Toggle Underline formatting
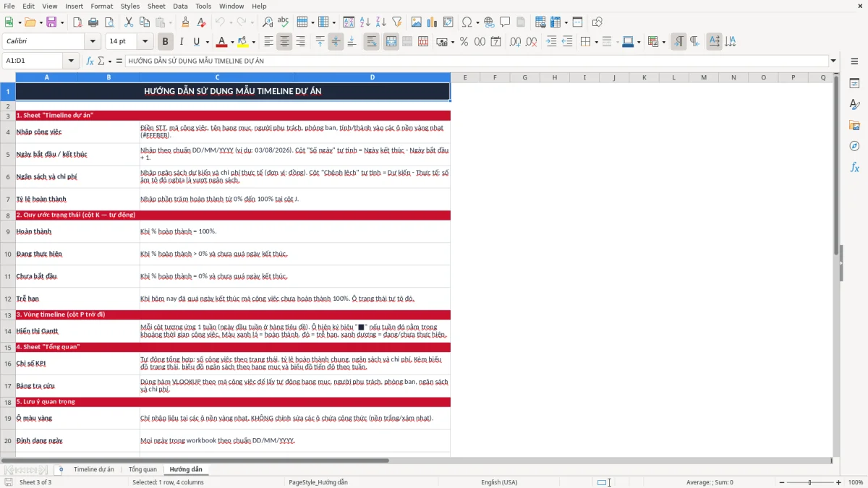Viewport: 868px width, 488px height. pos(196,42)
